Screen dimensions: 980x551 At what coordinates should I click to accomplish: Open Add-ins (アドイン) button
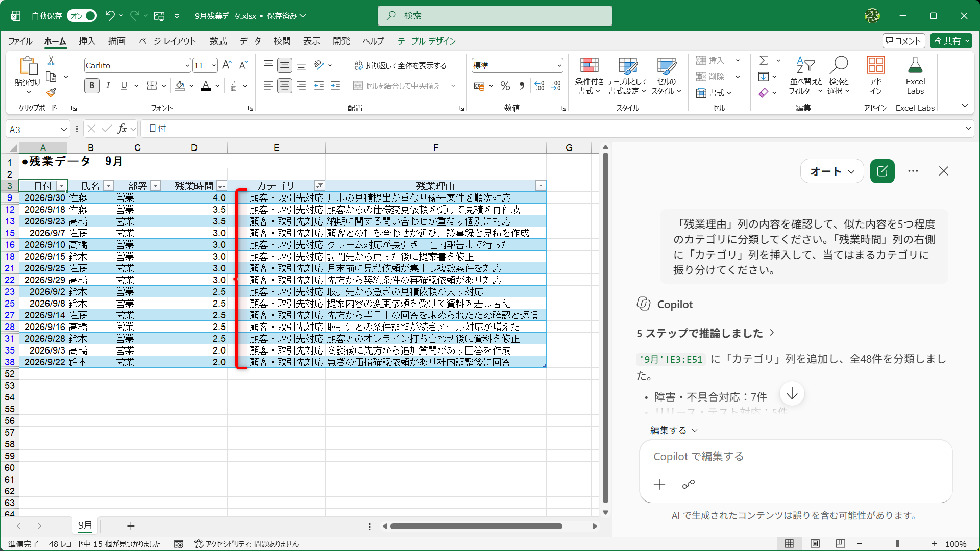[876, 76]
